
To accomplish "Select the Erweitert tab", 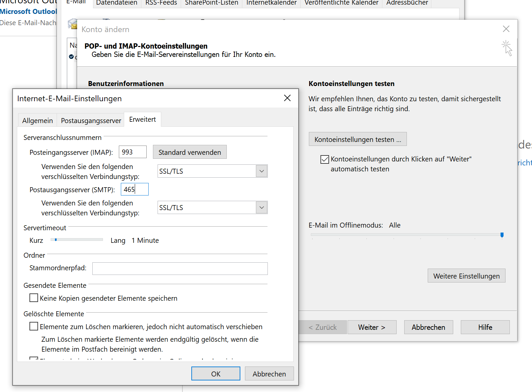I will [142, 120].
